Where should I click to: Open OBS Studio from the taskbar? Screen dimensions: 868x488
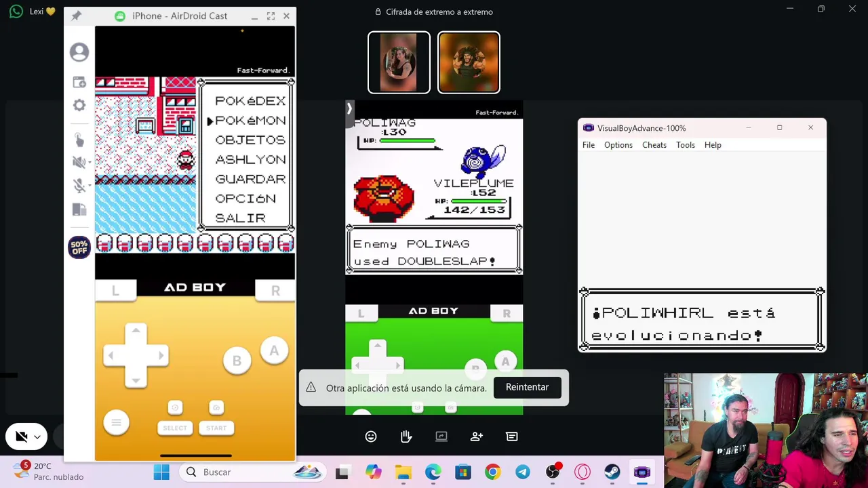click(553, 472)
